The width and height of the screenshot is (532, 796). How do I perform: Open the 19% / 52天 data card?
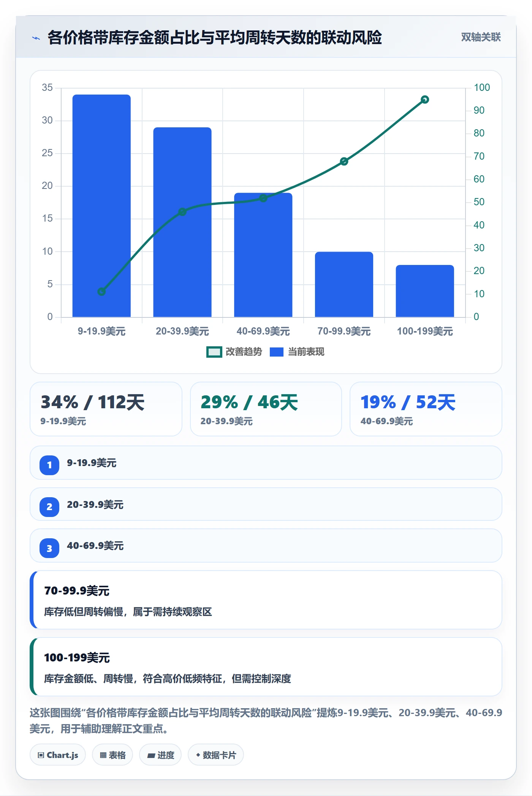[x=426, y=409]
